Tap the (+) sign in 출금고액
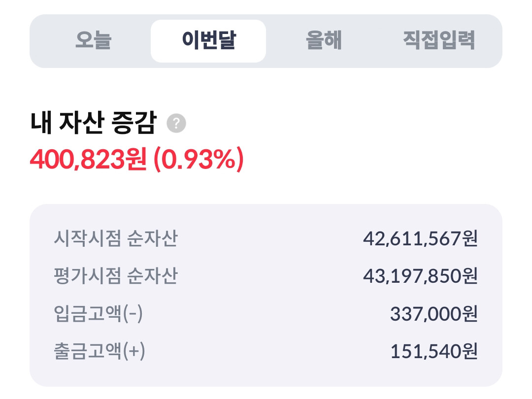 [134, 351]
